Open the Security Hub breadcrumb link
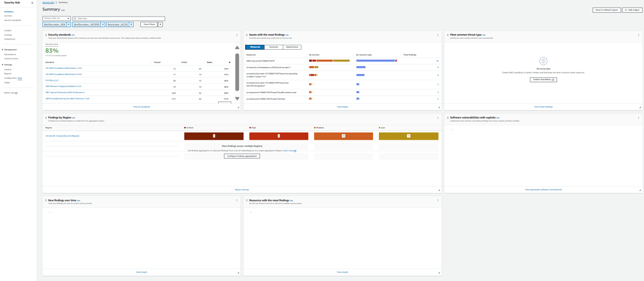The height and width of the screenshot is (281, 644). click(48, 3)
